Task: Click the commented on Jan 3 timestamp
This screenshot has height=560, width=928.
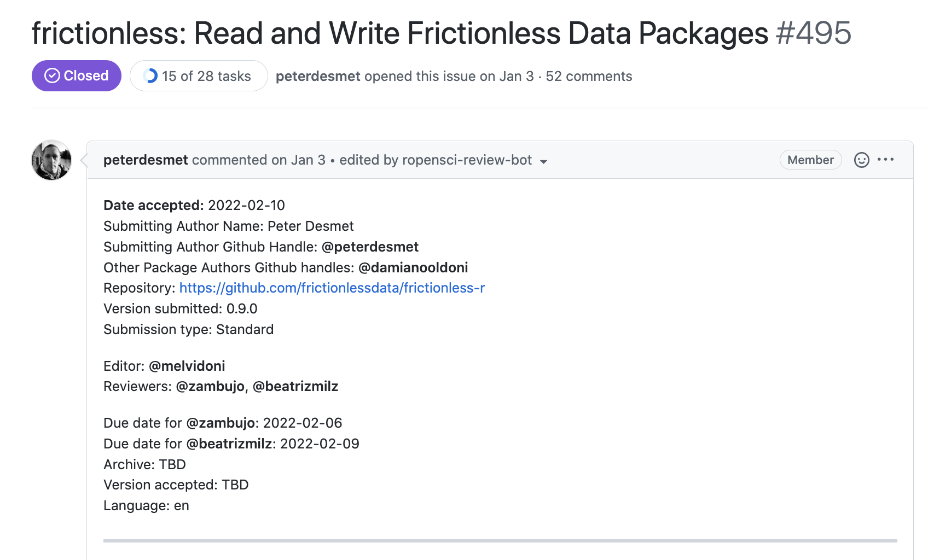Action: [x=259, y=160]
